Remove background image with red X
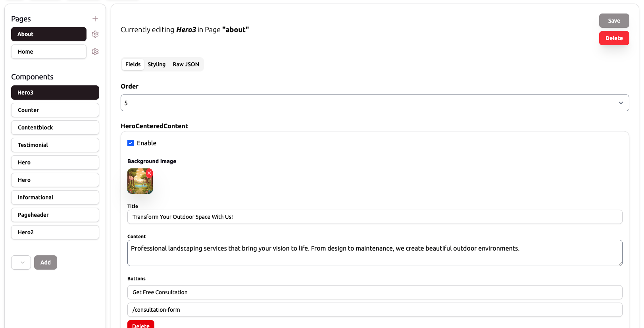This screenshot has width=644, height=328. point(149,173)
